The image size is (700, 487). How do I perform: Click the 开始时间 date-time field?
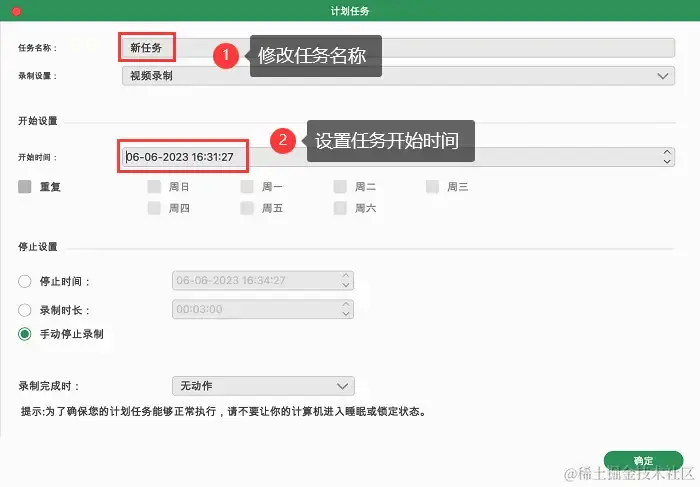[x=398, y=157]
